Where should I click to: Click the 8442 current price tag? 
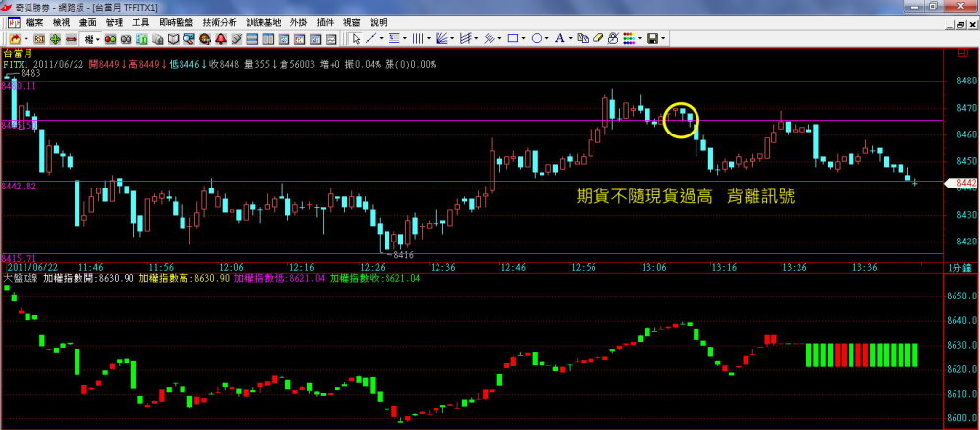[963, 183]
